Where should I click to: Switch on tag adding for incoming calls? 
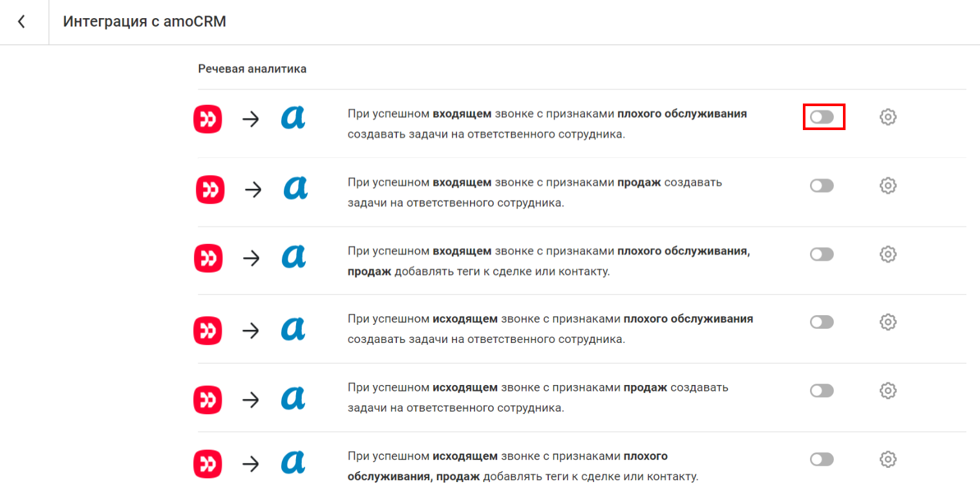click(x=822, y=254)
